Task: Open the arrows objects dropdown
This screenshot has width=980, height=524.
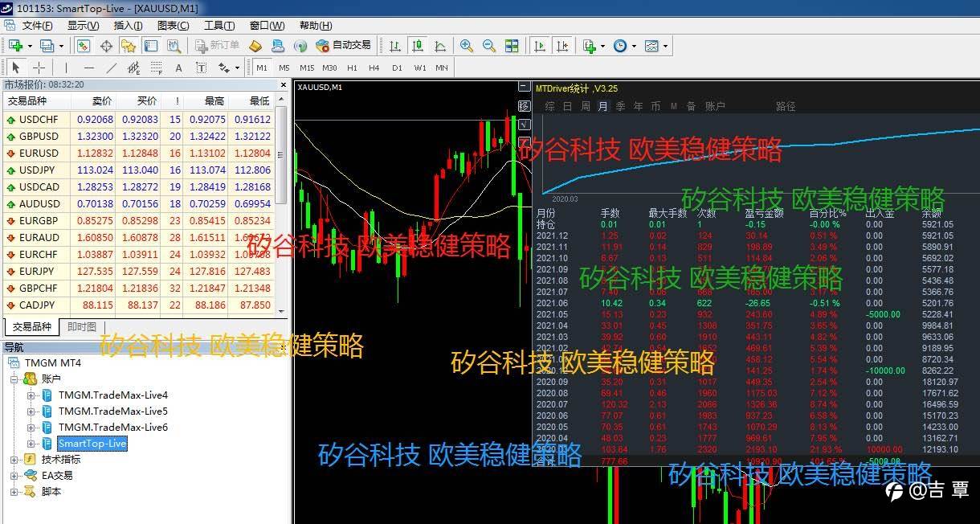Action: [236, 68]
